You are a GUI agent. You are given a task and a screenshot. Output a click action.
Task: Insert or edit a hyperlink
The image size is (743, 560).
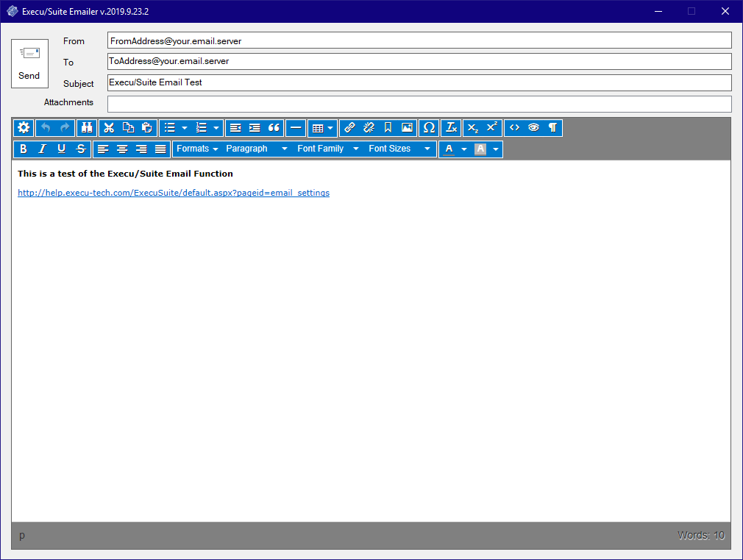(349, 127)
